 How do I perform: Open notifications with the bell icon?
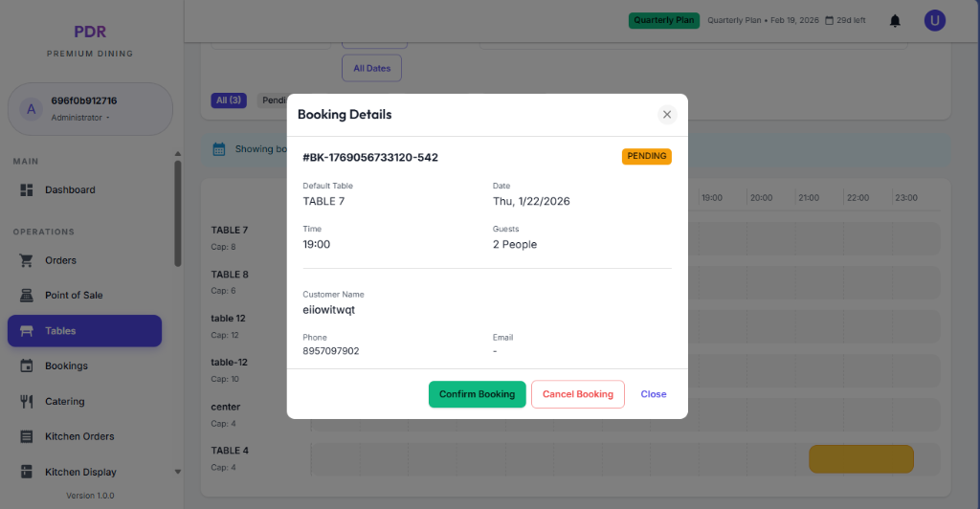tap(895, 20)
